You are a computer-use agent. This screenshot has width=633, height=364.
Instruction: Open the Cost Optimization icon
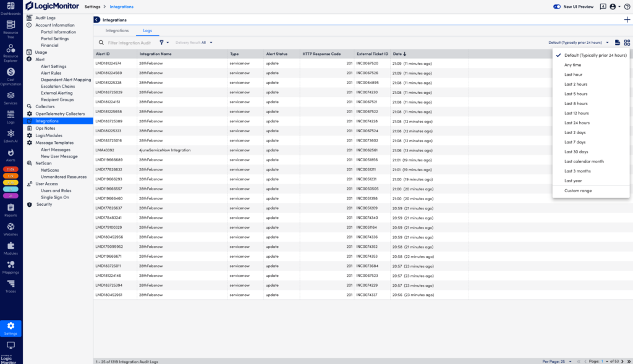point(11,76)
